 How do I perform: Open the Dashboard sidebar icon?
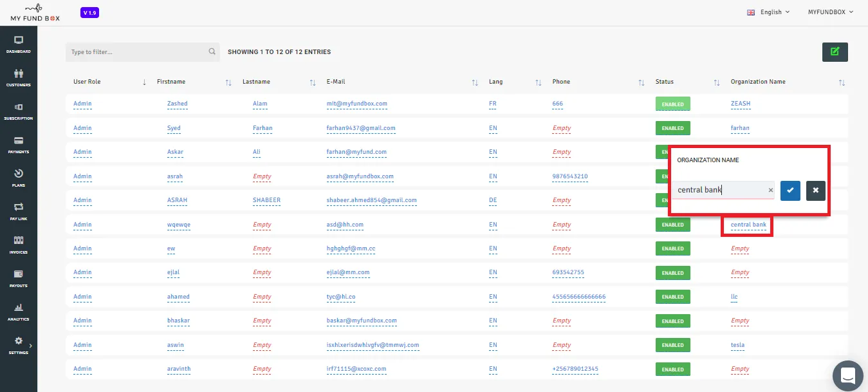pos(19,44)
